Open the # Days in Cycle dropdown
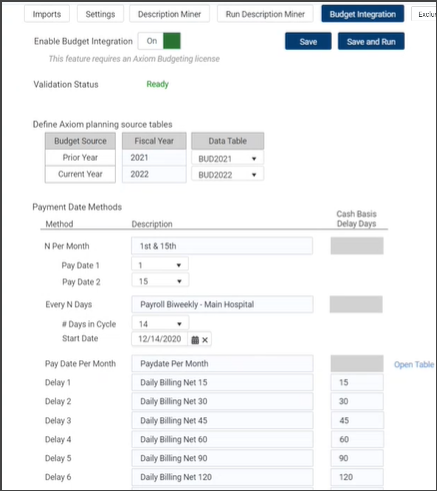This screenshot has height=491, width=437. (160, 324)
